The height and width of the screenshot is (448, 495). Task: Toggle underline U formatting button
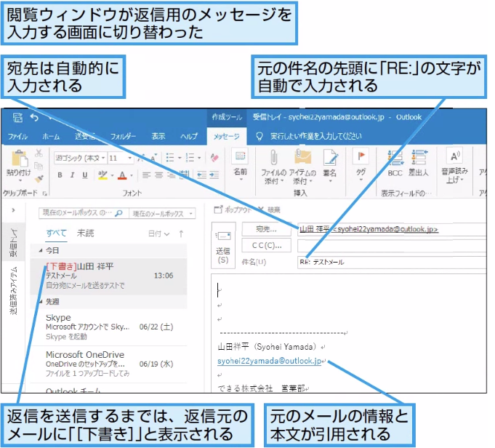point(84,175)
